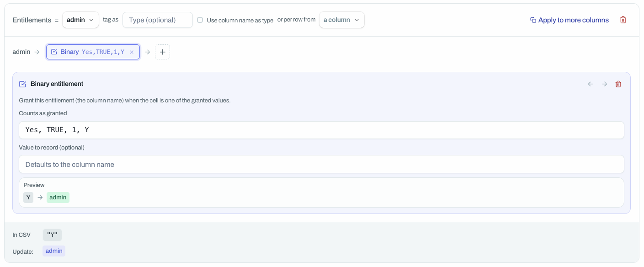Enable Use column name as type
The image size is (644, 267).
pos(200,20)
